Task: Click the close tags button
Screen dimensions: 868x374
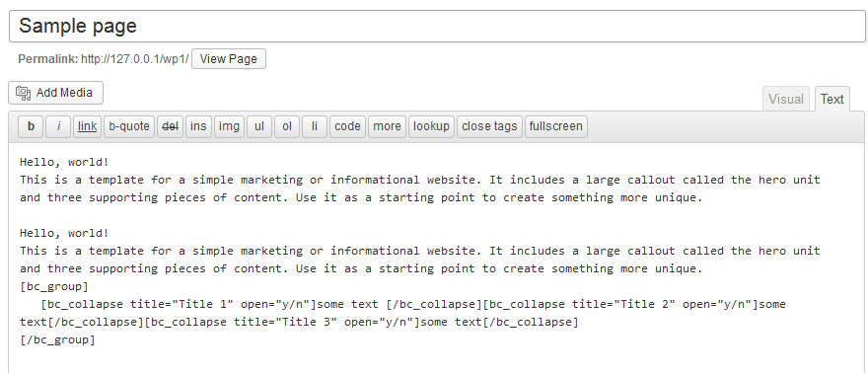Action: tap(489, 126)
